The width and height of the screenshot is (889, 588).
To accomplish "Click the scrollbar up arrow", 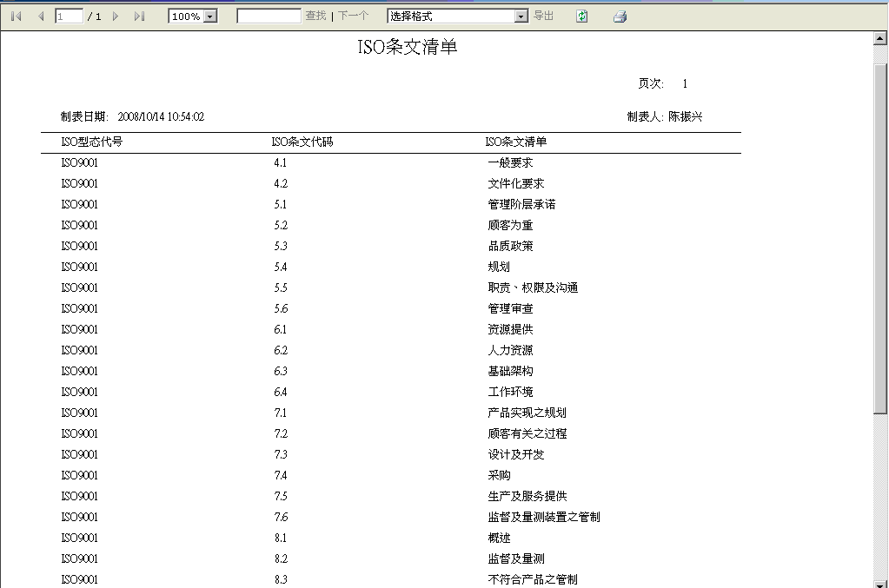I will pyautogui.click(x=880, y=39).
